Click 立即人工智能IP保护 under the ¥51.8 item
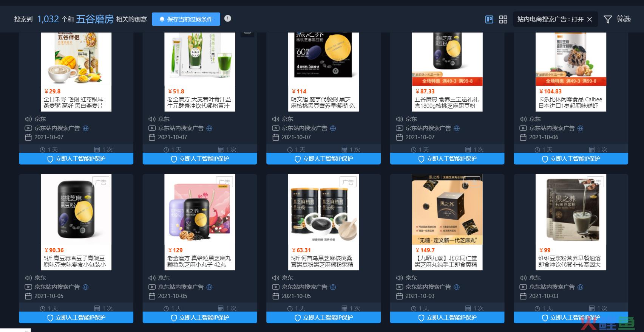The height and width of the screenshot is (332, 644). (200, 159)
